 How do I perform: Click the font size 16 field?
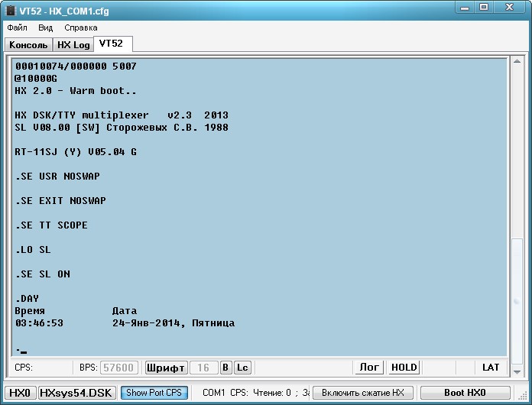(x=203, y=368)
